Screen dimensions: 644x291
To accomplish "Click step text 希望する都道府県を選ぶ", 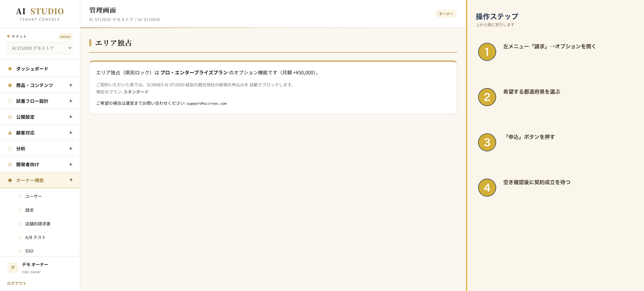I will coord(532,92).
